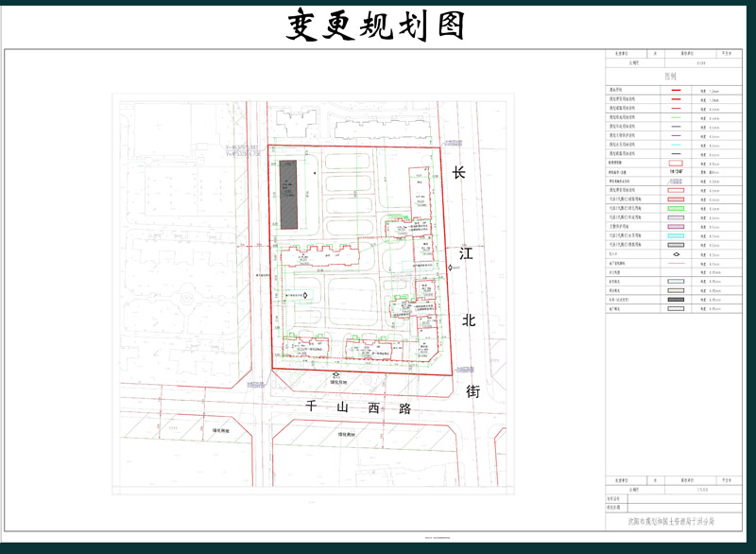Click the 图例 legend heading

click(x=671, y=76)
